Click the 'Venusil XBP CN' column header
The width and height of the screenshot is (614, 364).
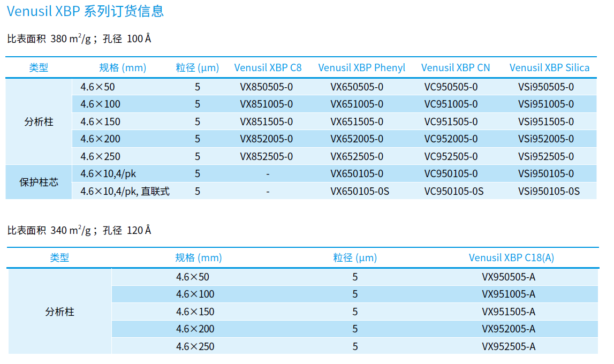[x=456, y=67]
